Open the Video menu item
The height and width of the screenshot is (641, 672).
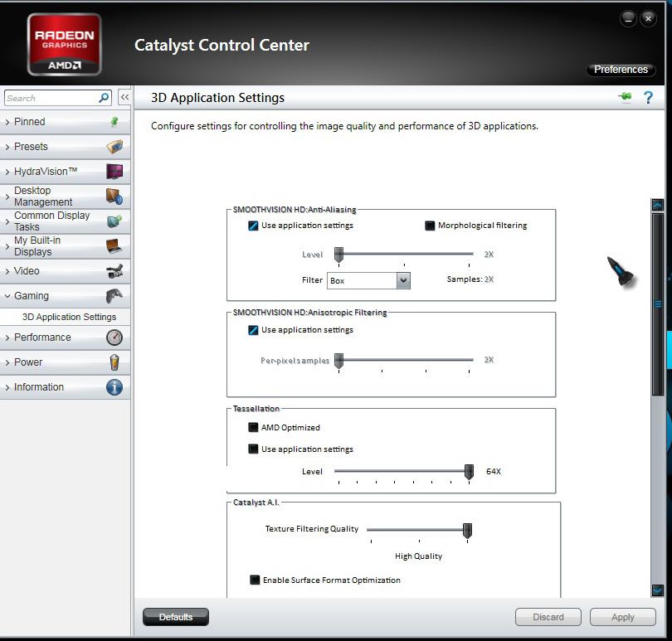[66, 271]
